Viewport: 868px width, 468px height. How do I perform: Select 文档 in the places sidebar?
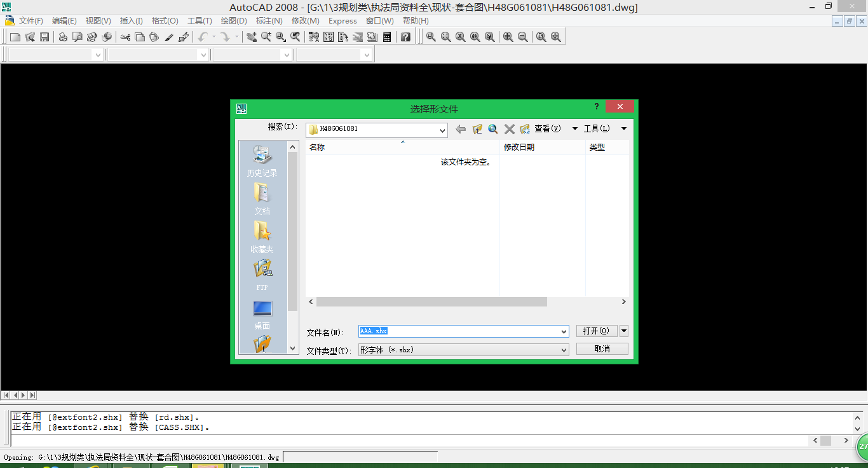pyautogui.click(x=262, y=200)
